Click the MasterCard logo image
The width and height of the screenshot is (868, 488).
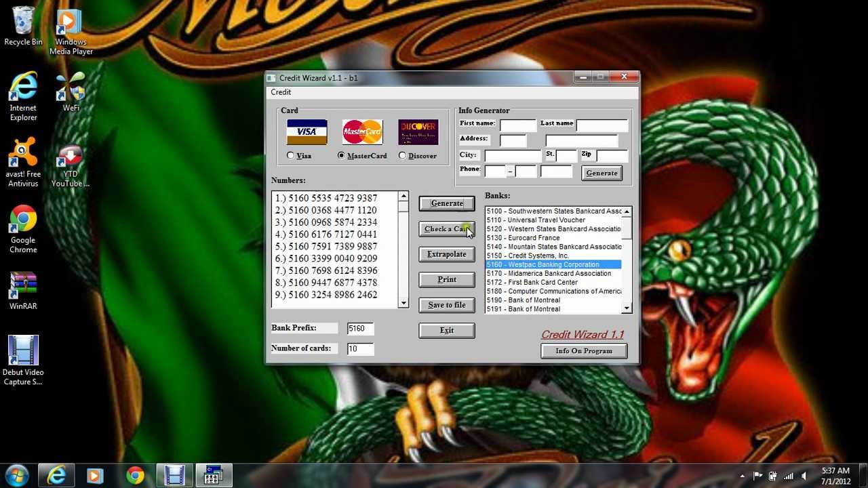(x=362, y=132)
